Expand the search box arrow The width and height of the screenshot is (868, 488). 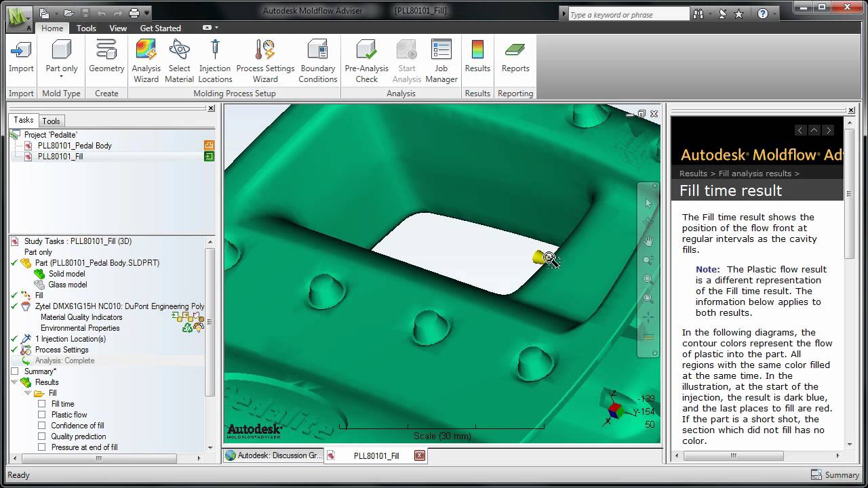coord(564,14)
